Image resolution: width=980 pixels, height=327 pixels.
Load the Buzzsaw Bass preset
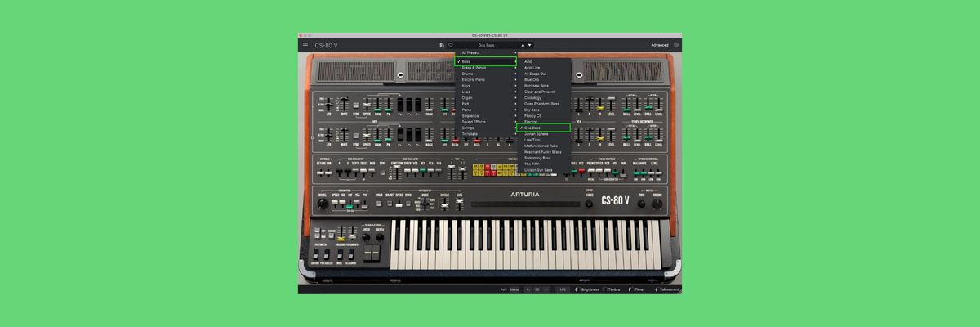(x=543, y=85)
